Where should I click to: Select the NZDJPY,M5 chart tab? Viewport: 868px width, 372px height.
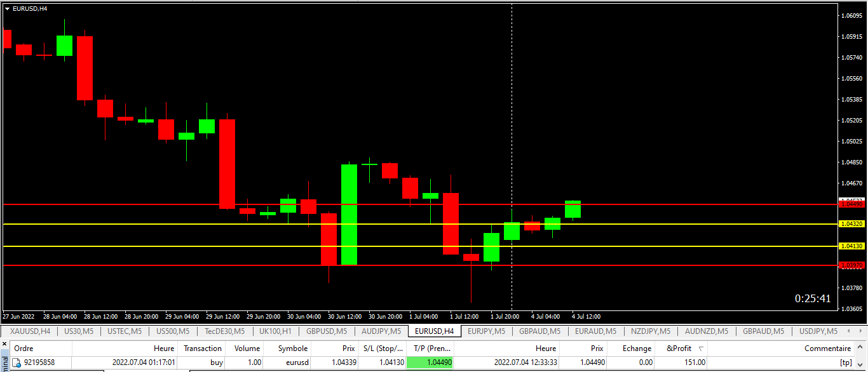[651, 331]
